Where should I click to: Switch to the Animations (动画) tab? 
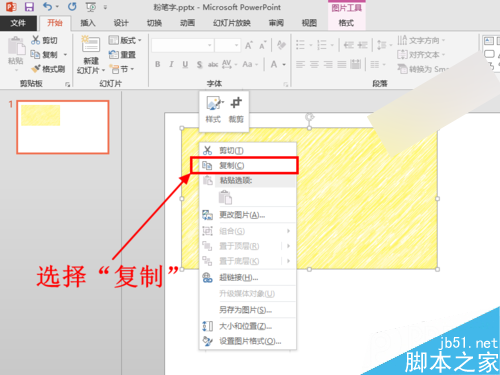click(187, 23)
